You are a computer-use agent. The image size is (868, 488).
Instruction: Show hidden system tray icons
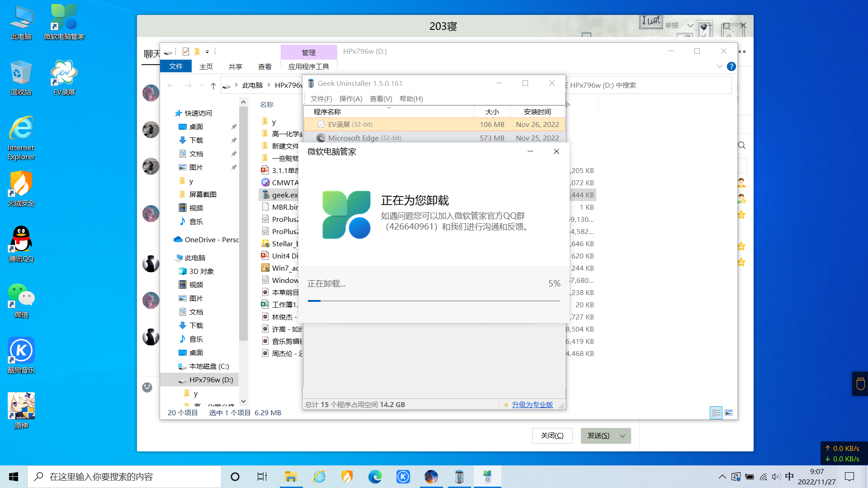(x=722, y=477)
